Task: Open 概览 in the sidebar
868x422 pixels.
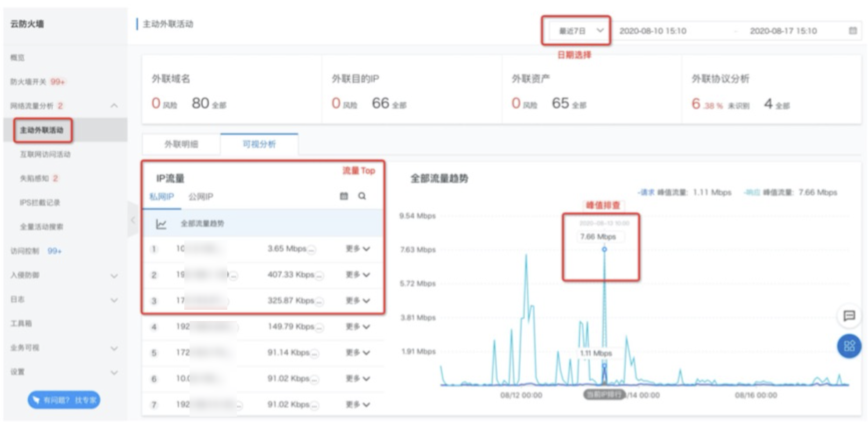Action: (x=18, y=57)
